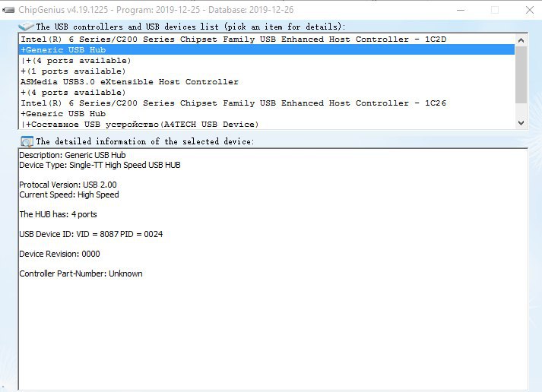
Task: Click the USB drive icon beside devices list heading
Action: [x=26, y=27]
